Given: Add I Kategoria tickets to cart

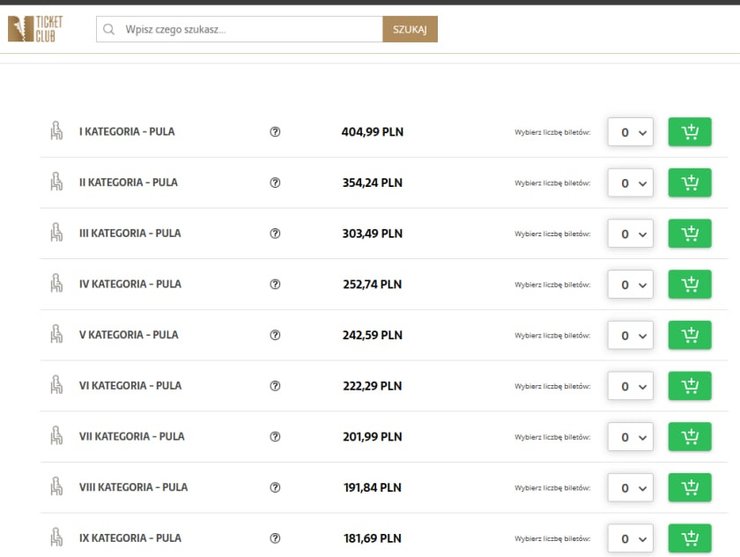Looking at the screenshot, I should [x=689, y=132].
